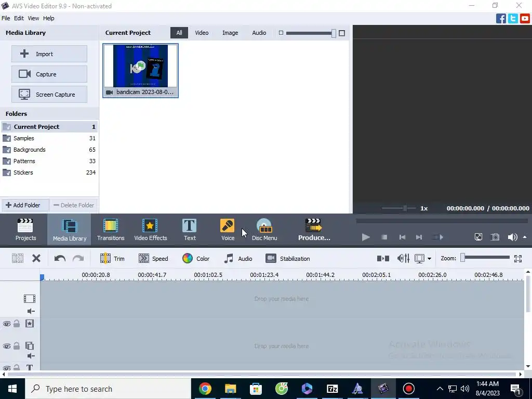Click the Stop button in preview

point(384,237)
